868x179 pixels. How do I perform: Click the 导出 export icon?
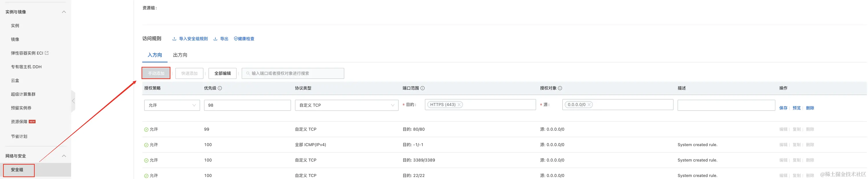215,39
